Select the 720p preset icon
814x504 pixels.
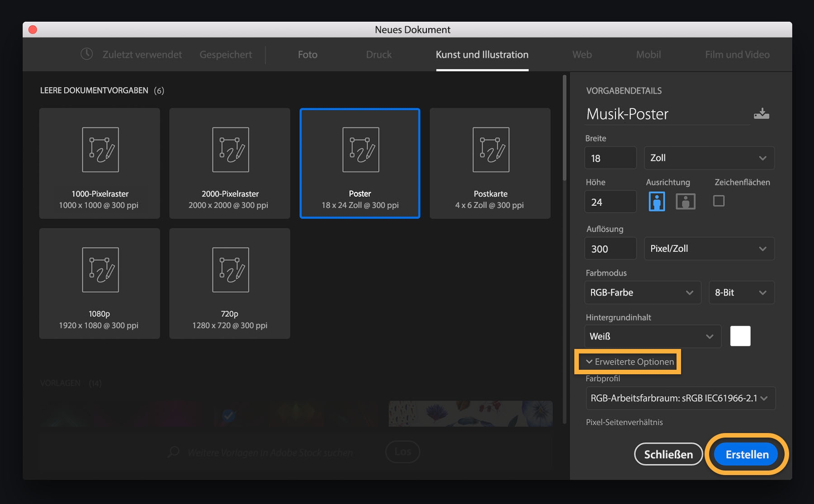(230, 270)
